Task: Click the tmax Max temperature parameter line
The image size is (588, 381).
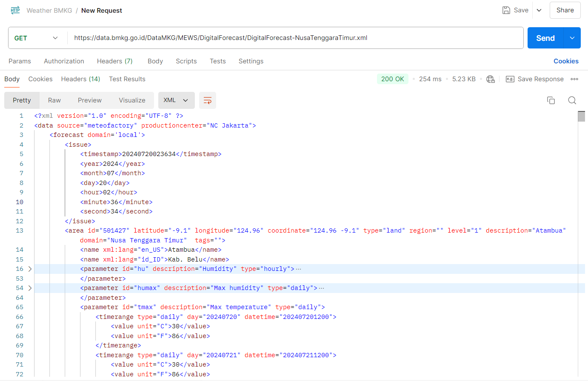Action: click(x=203, y=307)
